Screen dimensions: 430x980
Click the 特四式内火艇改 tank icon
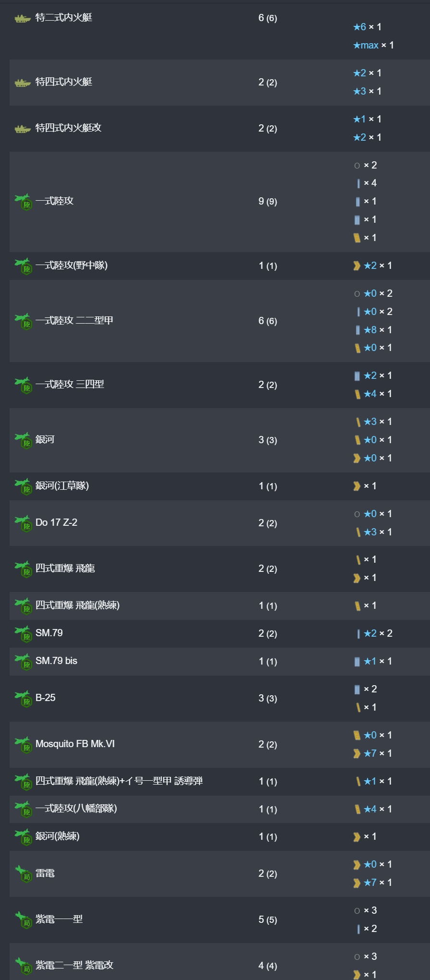23,129
